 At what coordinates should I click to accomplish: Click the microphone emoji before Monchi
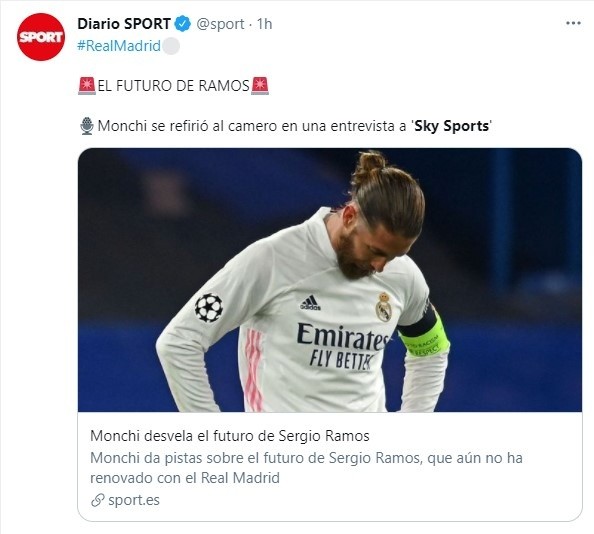click(87, 126)
